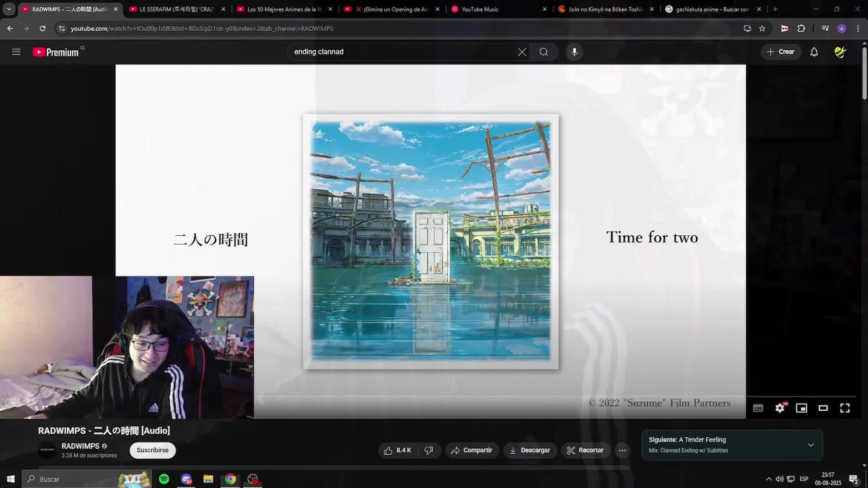This screenshot has height=488, width=868.
Task: Dislike the video
Action: 429,450
